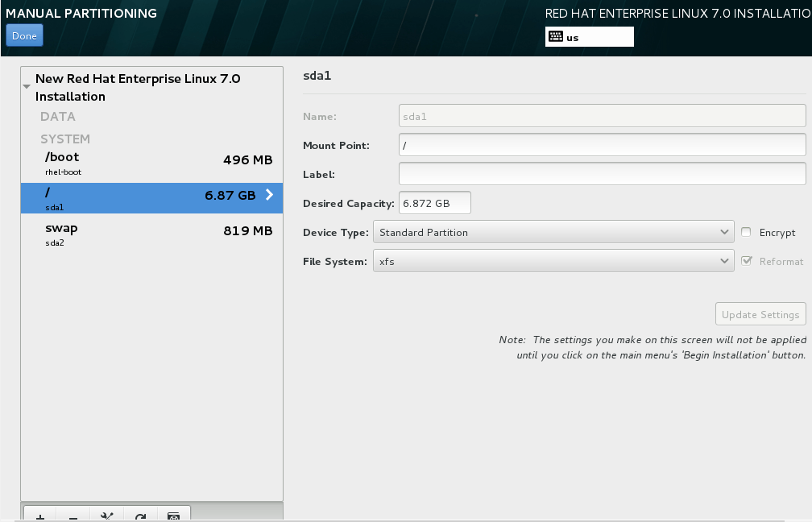Add a new partition using the plus icon
The height and width of the screenshot is (522, 812).
click(x=39, y=516)
